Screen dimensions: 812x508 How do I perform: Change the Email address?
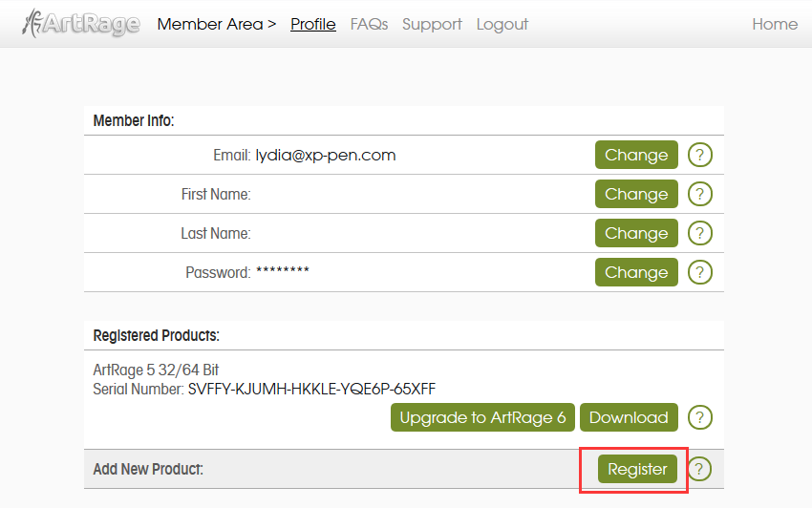click(636, 155)
